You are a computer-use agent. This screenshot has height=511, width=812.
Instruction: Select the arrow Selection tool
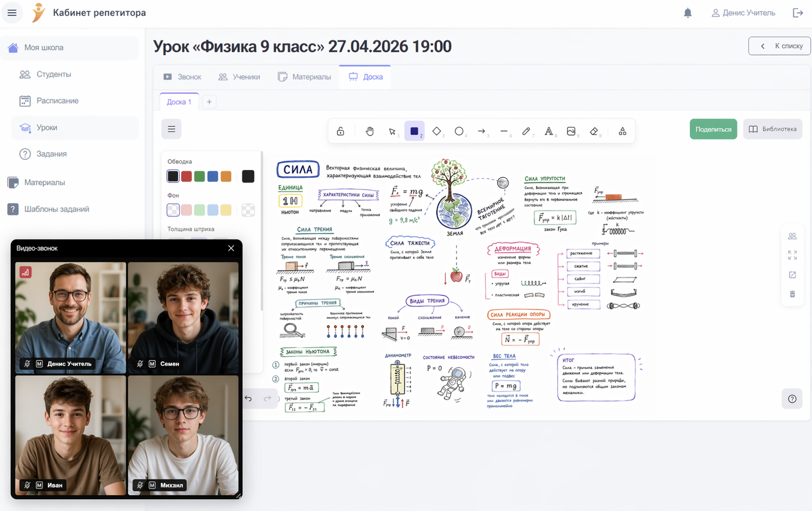pyautogui.click(x=392, y=131)
